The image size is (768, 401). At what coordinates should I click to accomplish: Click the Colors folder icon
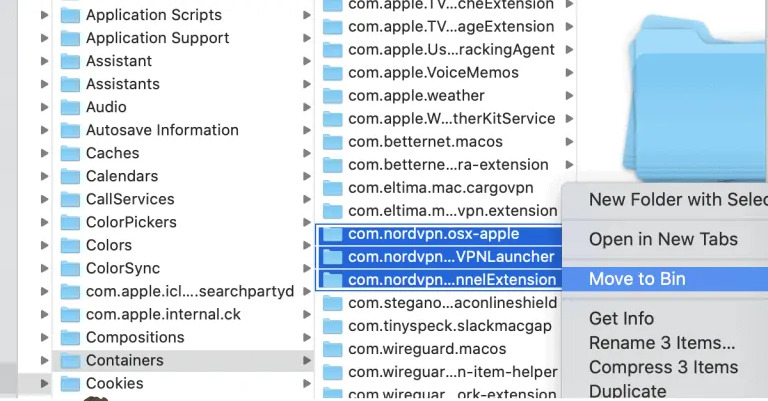coord(70,245)
